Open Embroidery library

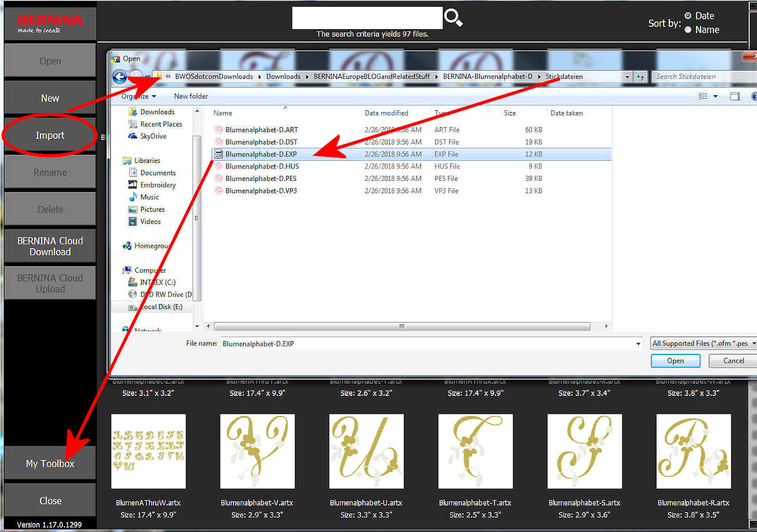152,185
